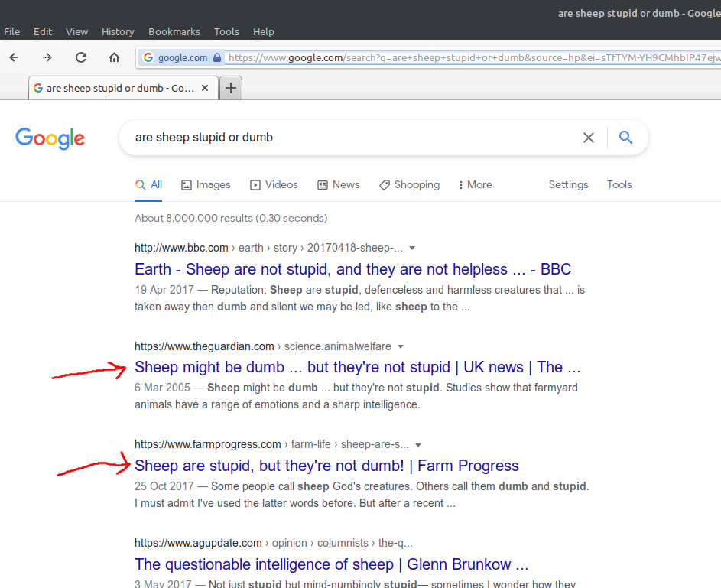Open the browser home page
The width and height of the screenshot is (721, 588).
[114, 57]
